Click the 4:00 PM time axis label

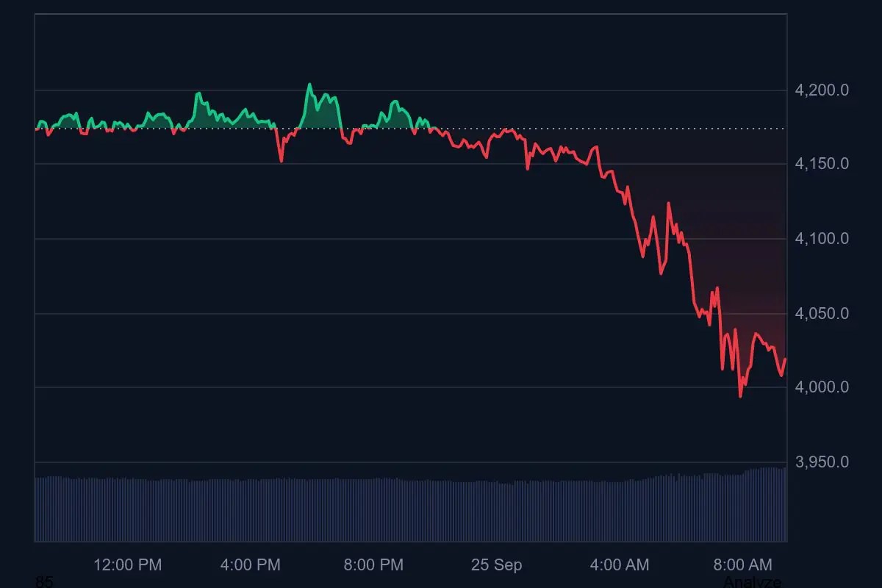click(x=250, y=565)
